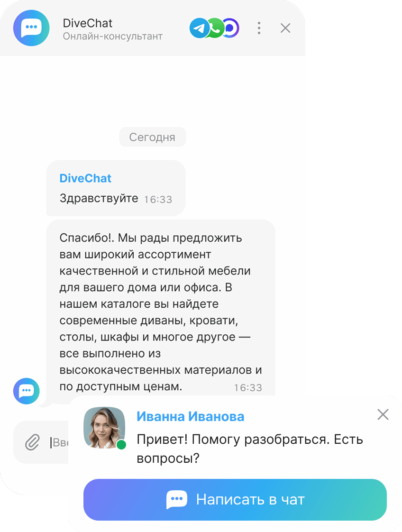The image size is (402, 532).
Task: Click the blue DiveChat sender name in message
Action: (85, 178)
